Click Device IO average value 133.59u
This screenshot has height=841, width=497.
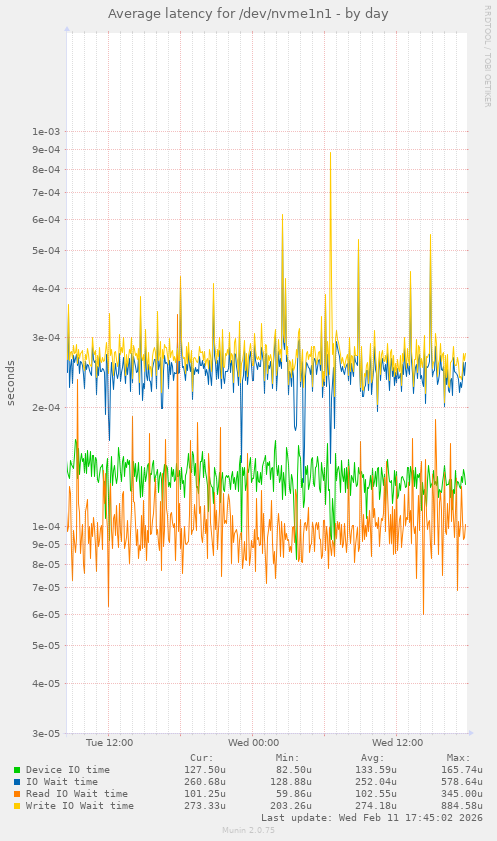coord(376,770)
